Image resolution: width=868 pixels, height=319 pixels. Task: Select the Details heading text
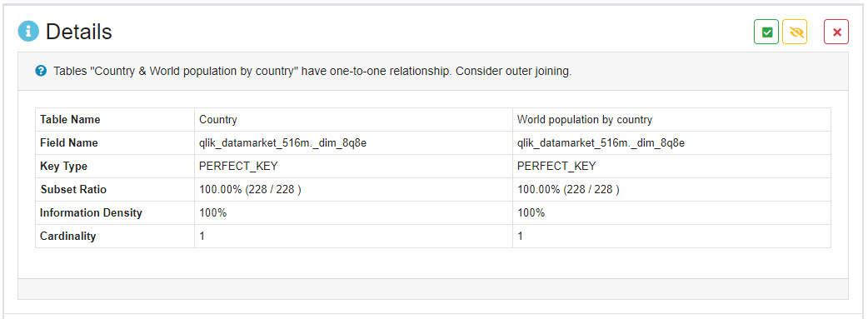click(78, 32)
